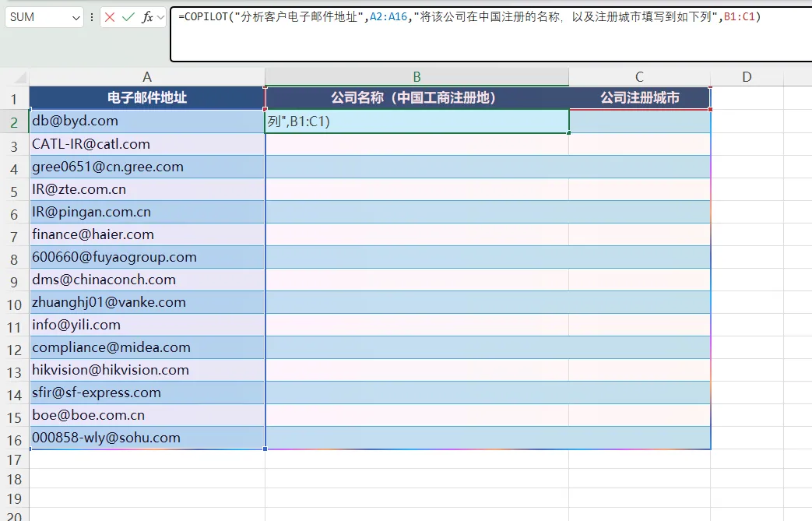Click cell dms@chinaconch.com

click(x=147, y=280)
